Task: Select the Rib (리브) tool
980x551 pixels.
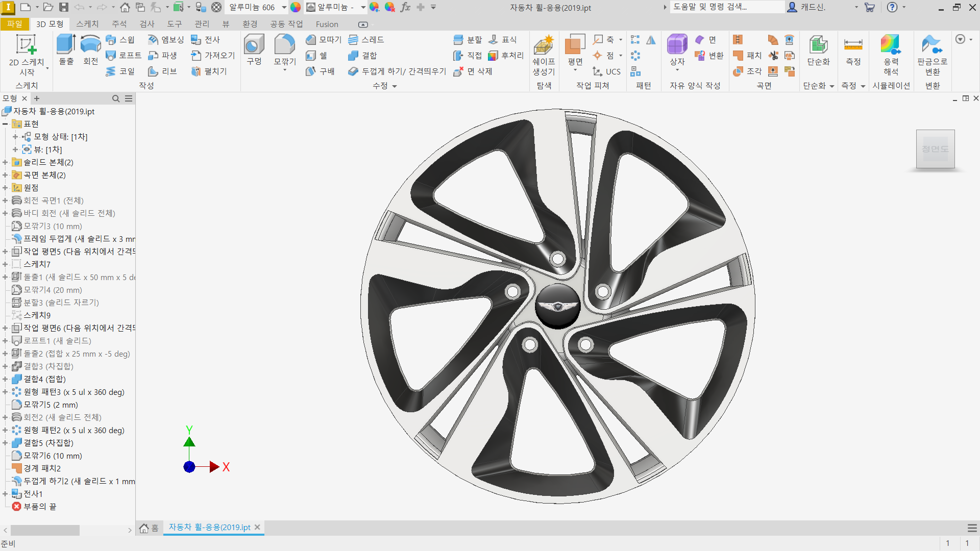Action: [162, 71]
